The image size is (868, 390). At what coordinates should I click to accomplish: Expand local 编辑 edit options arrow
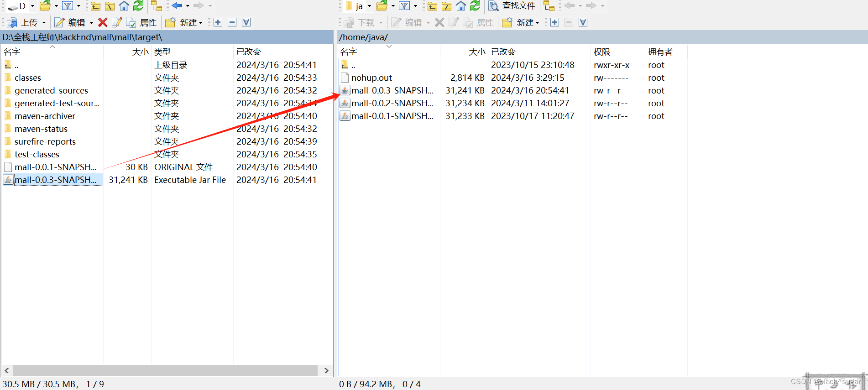pyautogui.click(x=91, y=22)
